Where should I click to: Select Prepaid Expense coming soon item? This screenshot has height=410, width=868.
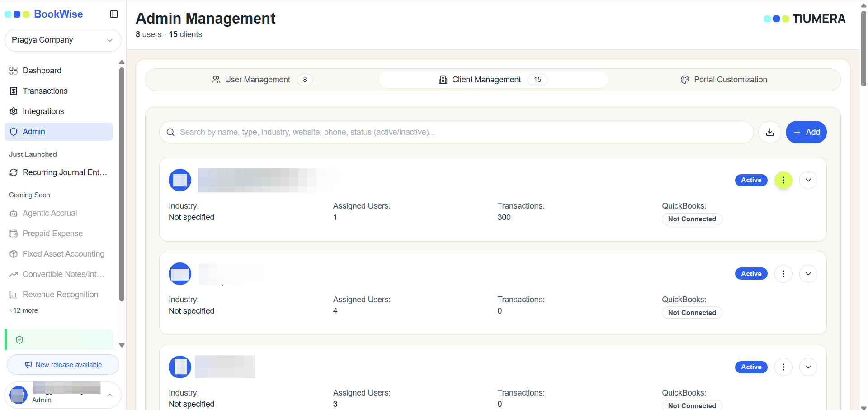[59, 234]
